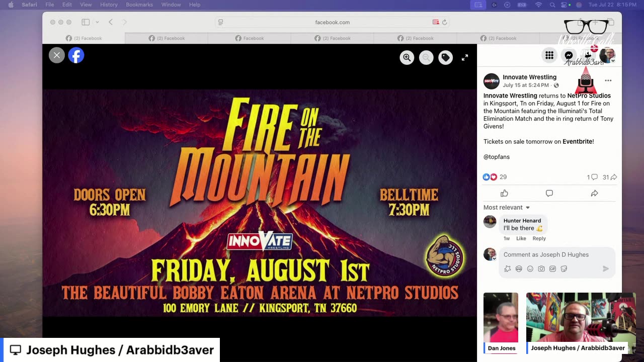The image size is (644, 362).
Task: Enter fullscreen photo view
Action: [x=465, y=58]
